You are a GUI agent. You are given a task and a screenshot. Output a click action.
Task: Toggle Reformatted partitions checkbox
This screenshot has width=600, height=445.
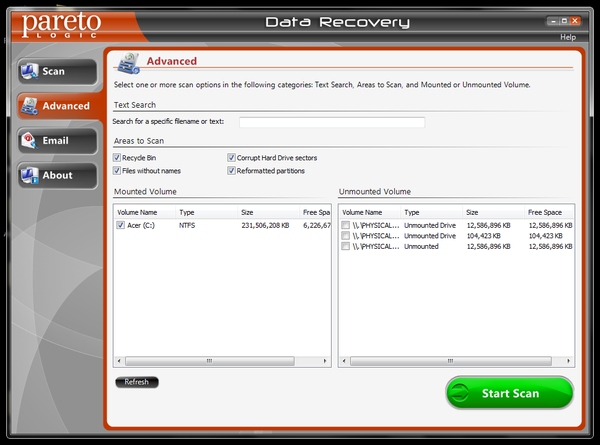pyautogui.click(x=231, y=171)
